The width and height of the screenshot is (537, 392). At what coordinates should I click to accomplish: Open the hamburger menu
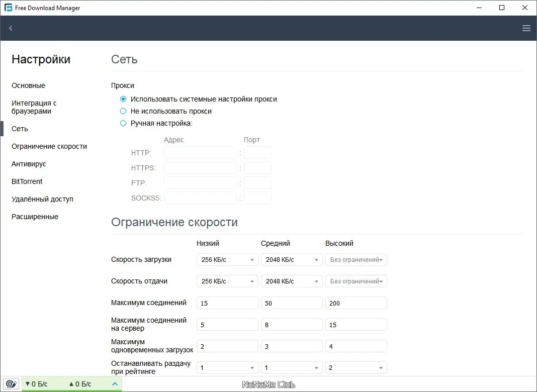click(x=526, y=28)
